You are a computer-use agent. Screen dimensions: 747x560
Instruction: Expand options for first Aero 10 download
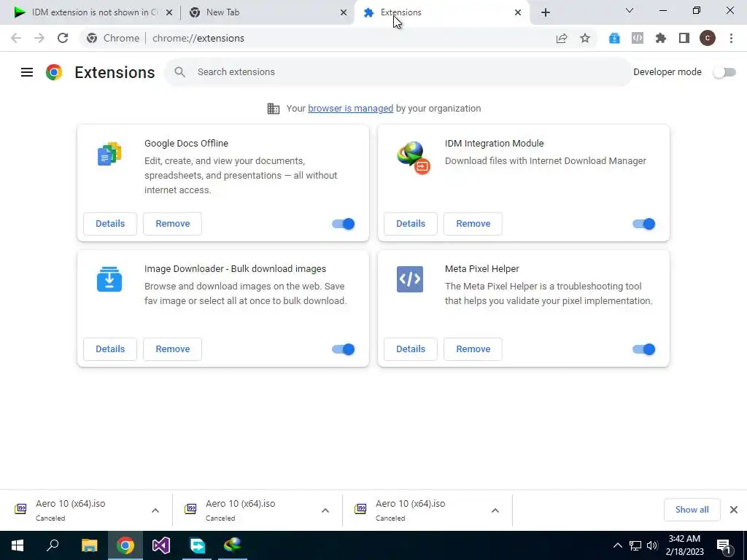click(155, 510)
